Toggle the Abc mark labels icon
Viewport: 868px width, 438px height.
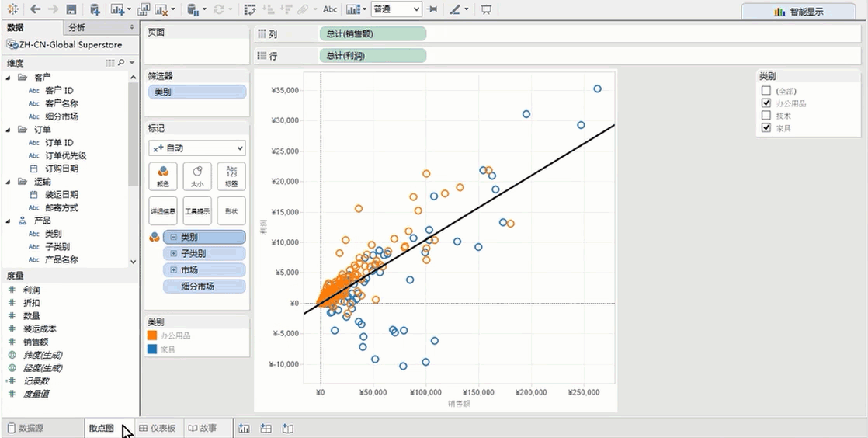click(x=330, y=10)
